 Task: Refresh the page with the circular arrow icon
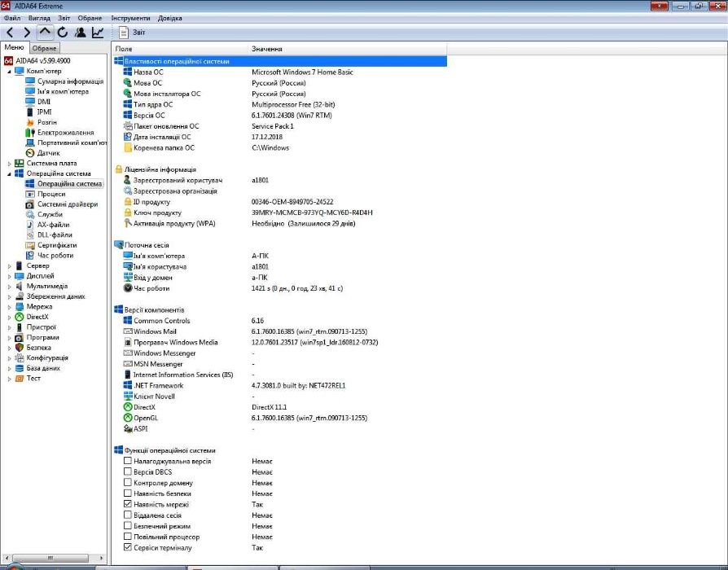tap(63, 33)
